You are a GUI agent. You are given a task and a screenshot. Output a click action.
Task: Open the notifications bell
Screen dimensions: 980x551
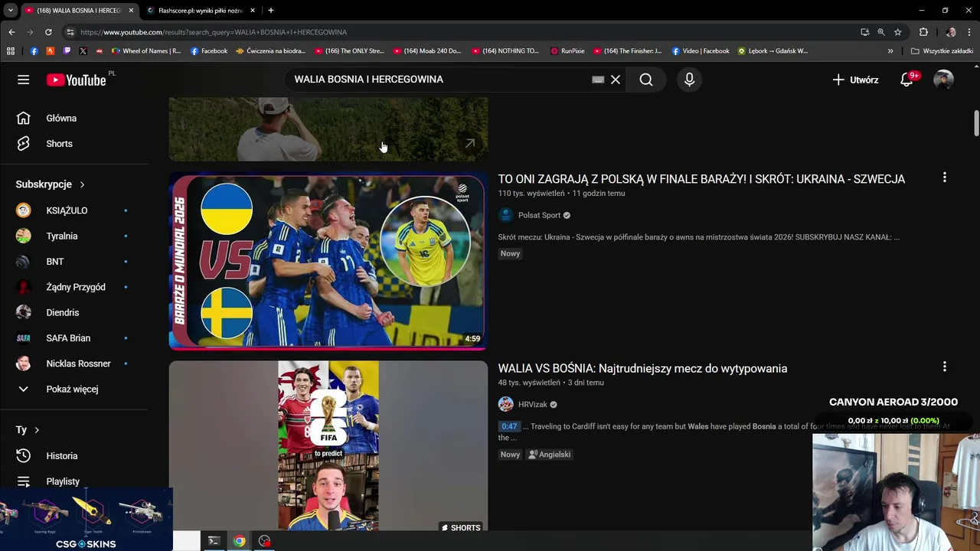[x=906, y=80]
